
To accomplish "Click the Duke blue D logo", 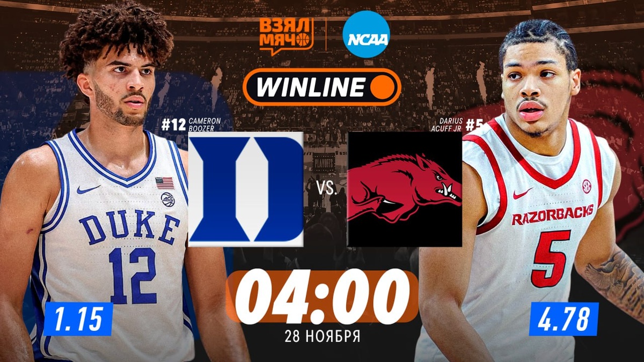I will click(246, 189).
